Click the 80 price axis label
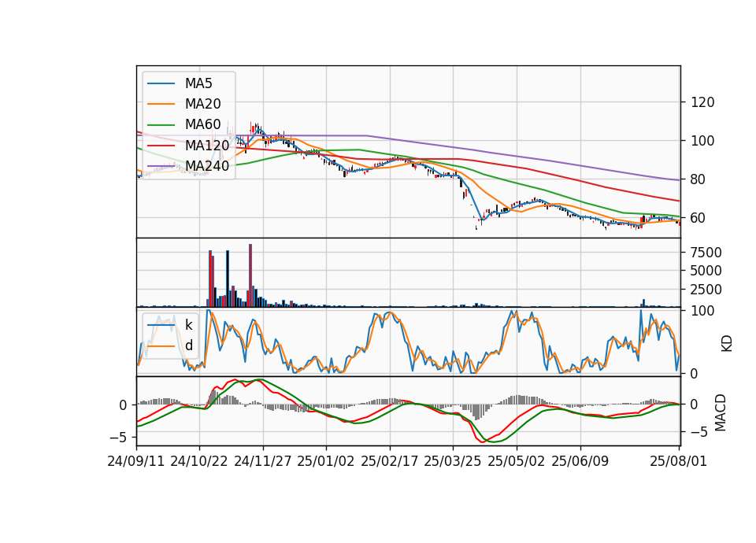The height and width of the screenshot is (543, 756). coord(699,179)
